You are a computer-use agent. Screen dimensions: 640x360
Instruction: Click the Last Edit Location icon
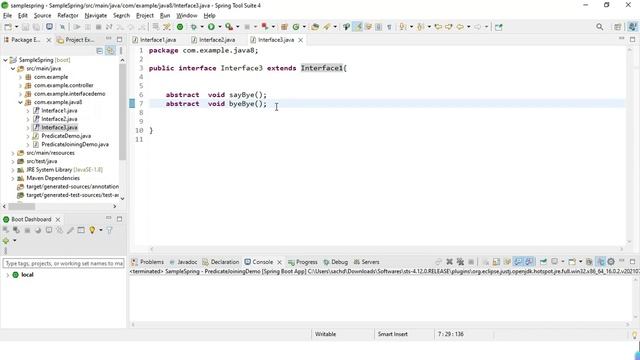(438, 27)
